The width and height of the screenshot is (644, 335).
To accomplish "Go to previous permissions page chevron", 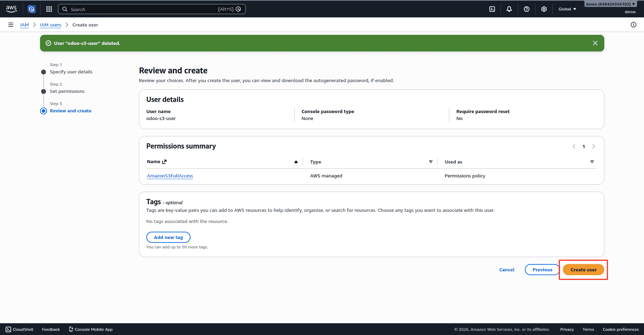I will click(574, 146).
